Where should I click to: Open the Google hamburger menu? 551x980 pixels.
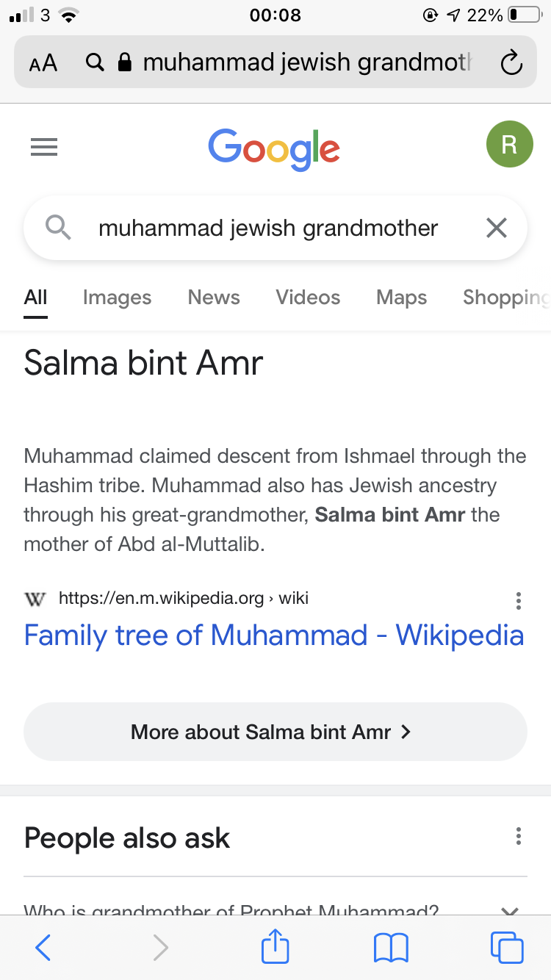point(44,148)
